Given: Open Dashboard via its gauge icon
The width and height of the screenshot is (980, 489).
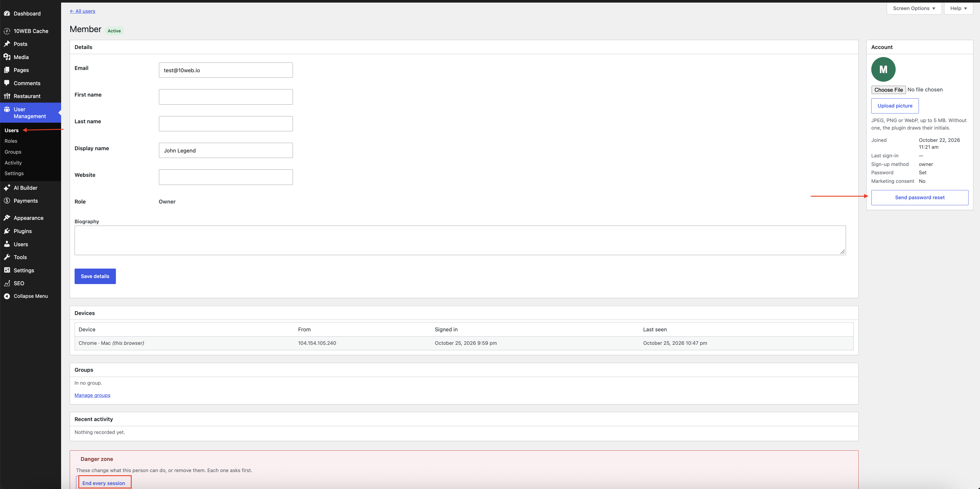Looking at the screenshot, I should point(7,13).
